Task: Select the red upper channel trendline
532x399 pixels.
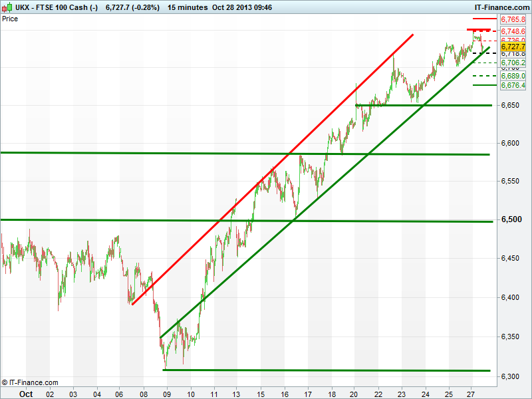Action: pos(273,170)
